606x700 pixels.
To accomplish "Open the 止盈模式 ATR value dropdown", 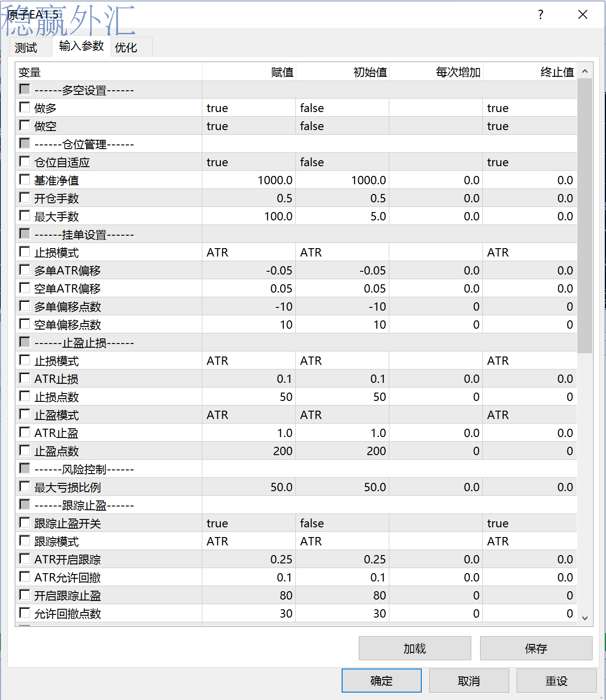I will (x=249, y=415).
